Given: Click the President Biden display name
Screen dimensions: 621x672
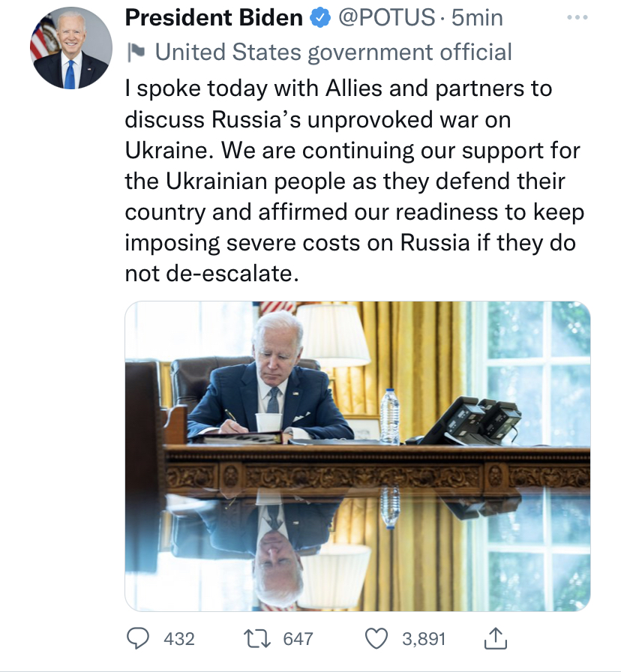Looking at the screenshot, I should click(x=214, y=17).
